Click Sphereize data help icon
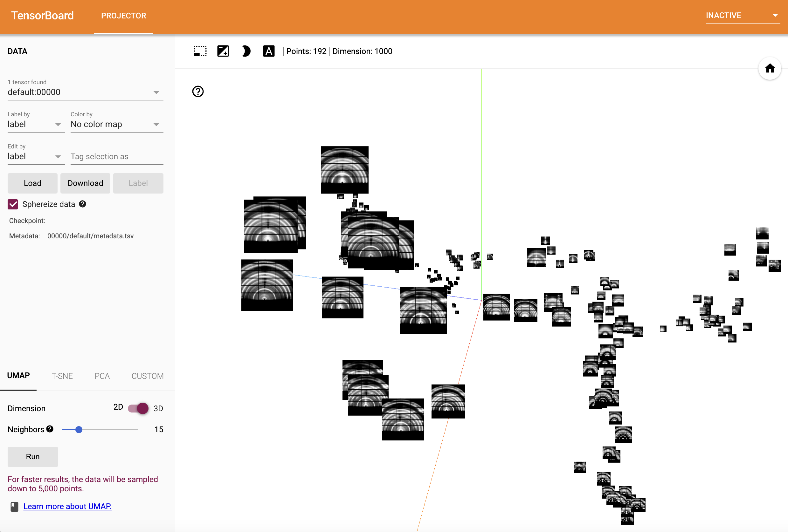Image resolution: width=788 pixels, height=532 pixels. pos(82,204)
